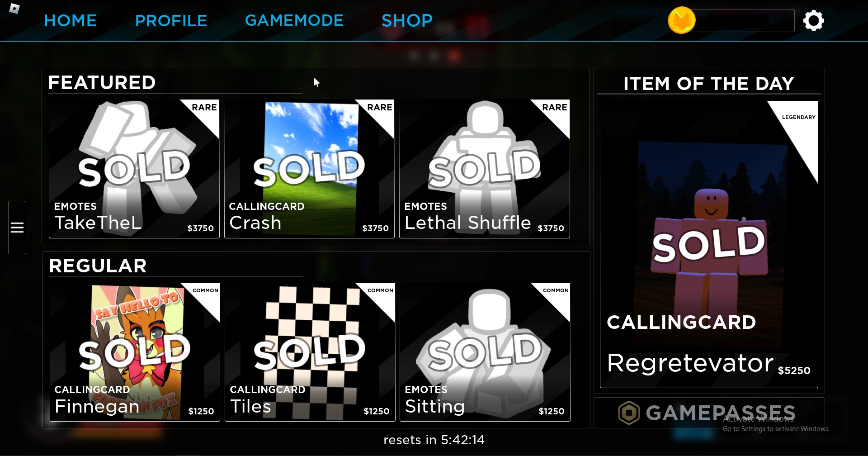This screenshot has width=868, height=456.
Task: Open the Roblox logo menu
Action: tap(14, 9)
